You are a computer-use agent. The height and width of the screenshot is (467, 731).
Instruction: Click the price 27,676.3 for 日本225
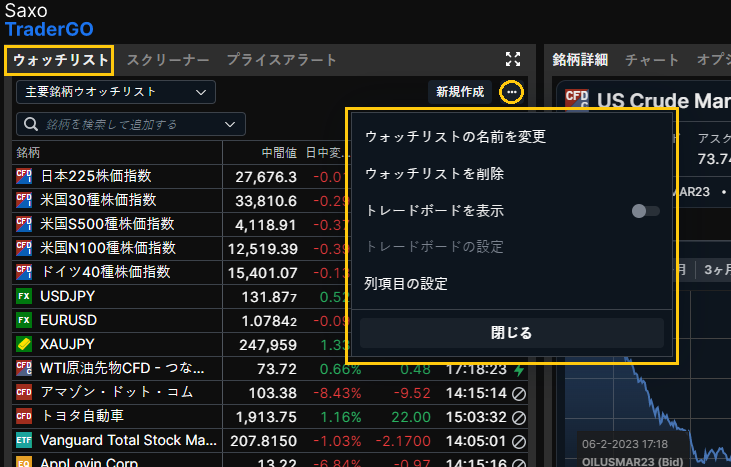point(266,177)
